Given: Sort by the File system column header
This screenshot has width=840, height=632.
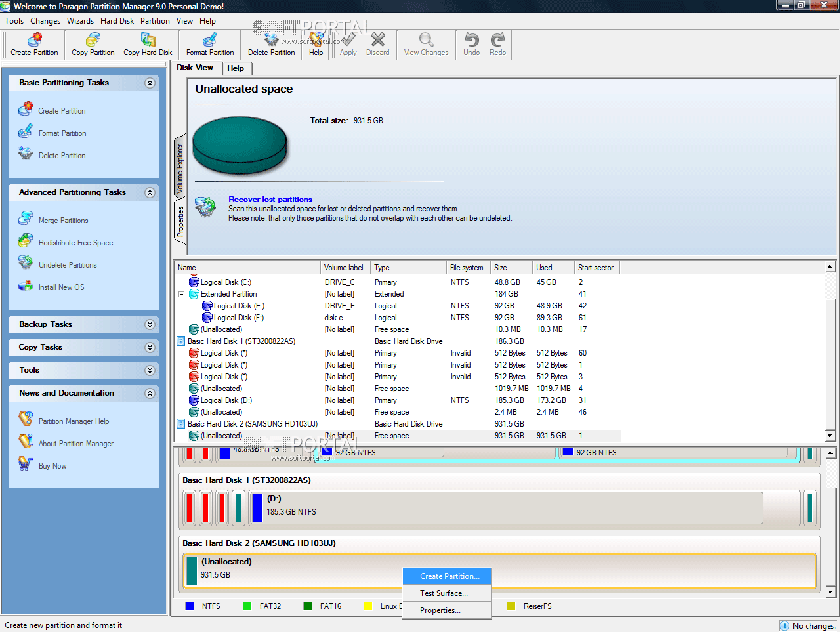Looking at the screenshot, I should tap(468, 268).
